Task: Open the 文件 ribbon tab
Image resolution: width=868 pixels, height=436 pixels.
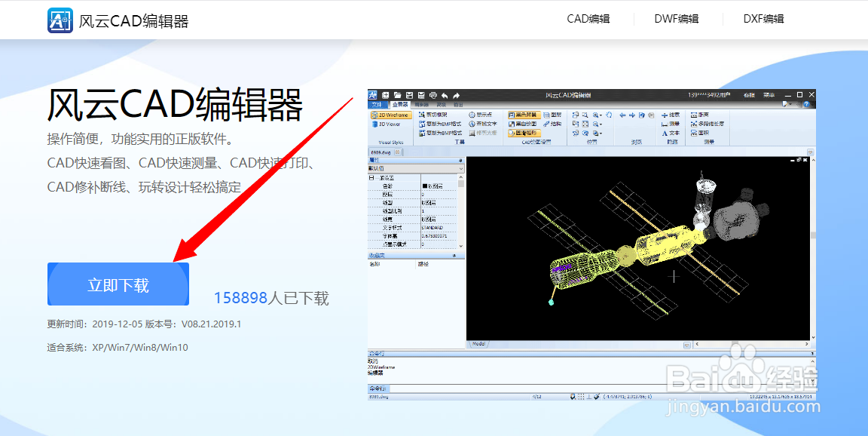Action: point(377,105)
